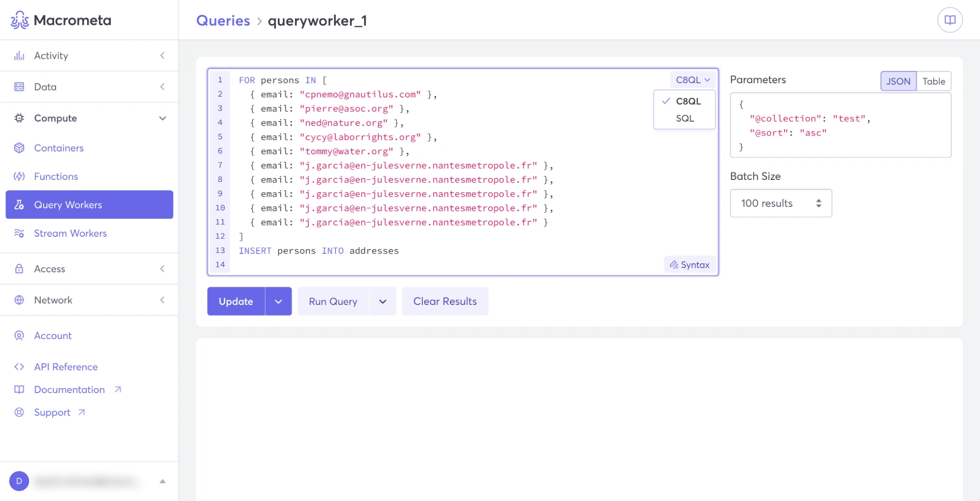Screen dimensions: 980x501
Task: Collapse the Compute section chevron
Action: click(162, 118)
